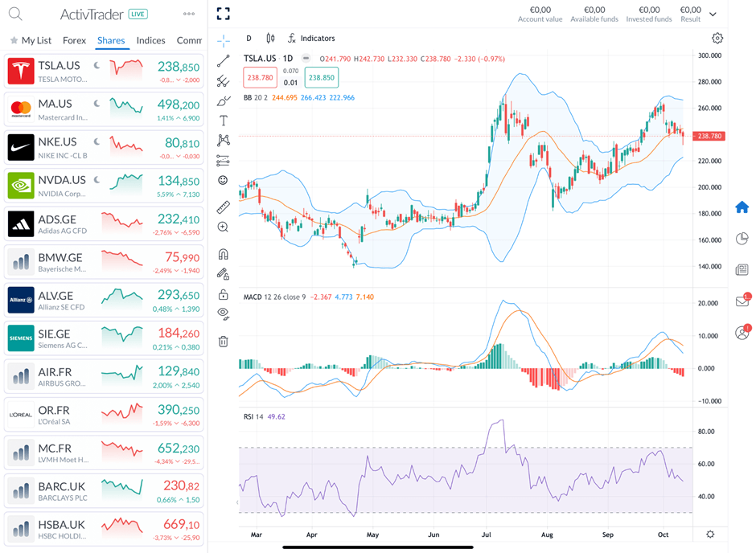
Task: Click the MACD 12 26 close 9 legend
Action: point(274,297)
